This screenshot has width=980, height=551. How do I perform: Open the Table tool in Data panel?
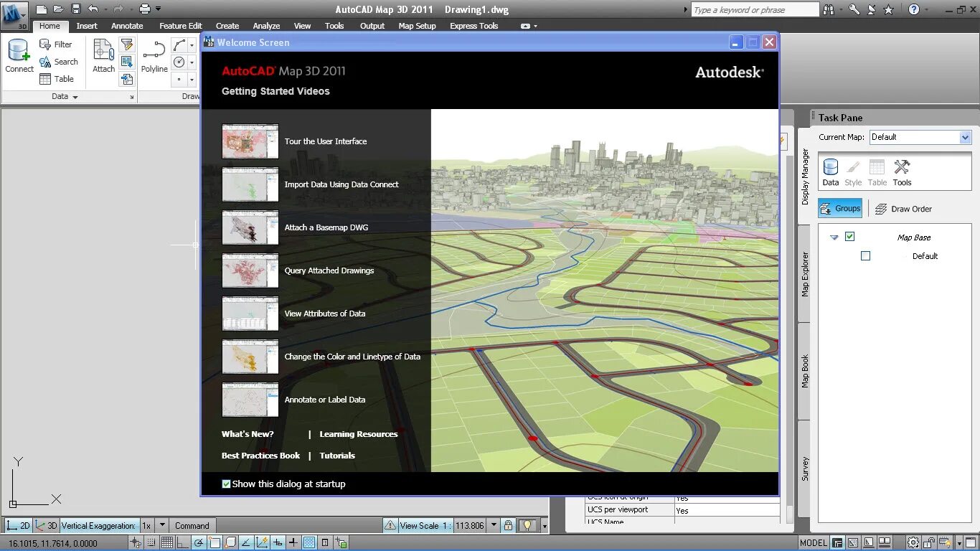[56, 79]
